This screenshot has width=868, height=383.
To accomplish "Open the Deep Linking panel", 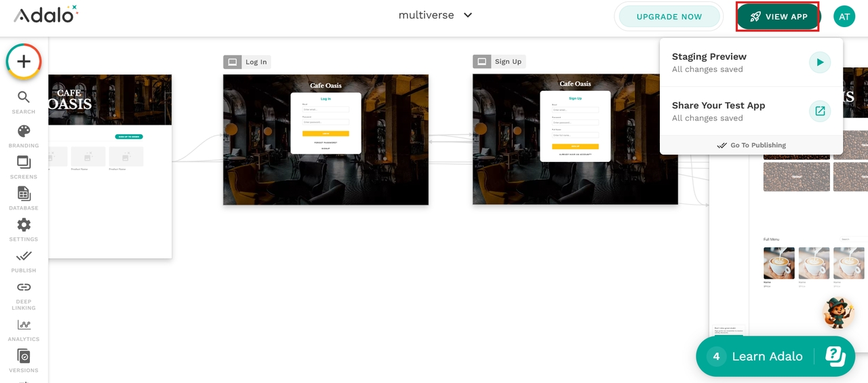I will pos(24,296).
